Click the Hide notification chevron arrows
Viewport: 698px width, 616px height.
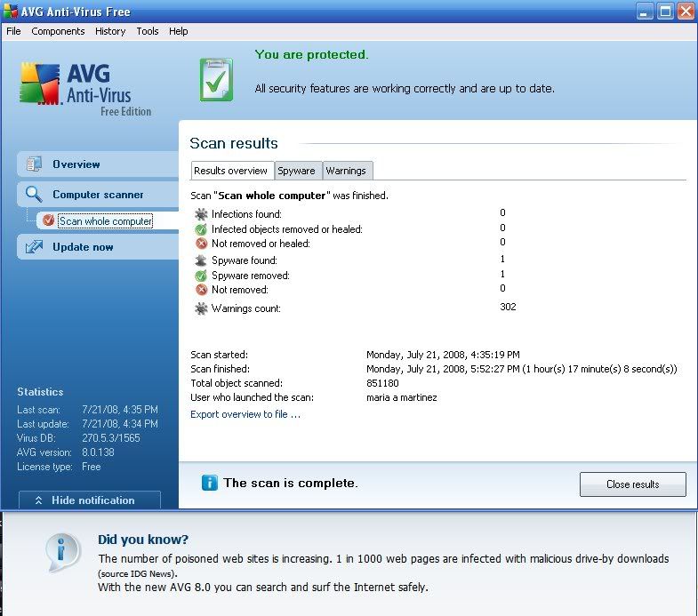39,500
